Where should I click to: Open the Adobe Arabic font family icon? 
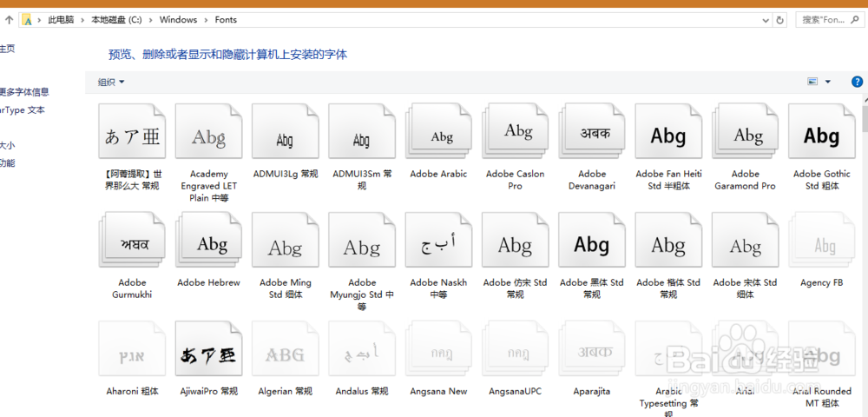pos(438,132)
